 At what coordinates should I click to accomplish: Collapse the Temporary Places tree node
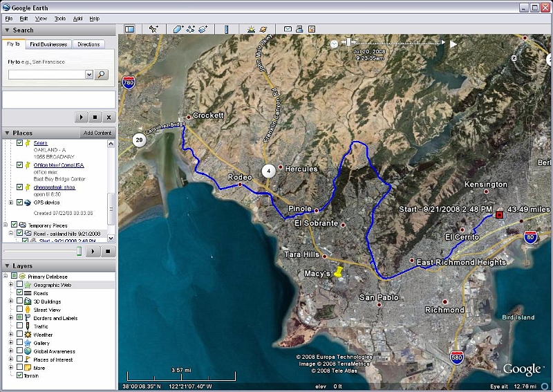point(6,225)
